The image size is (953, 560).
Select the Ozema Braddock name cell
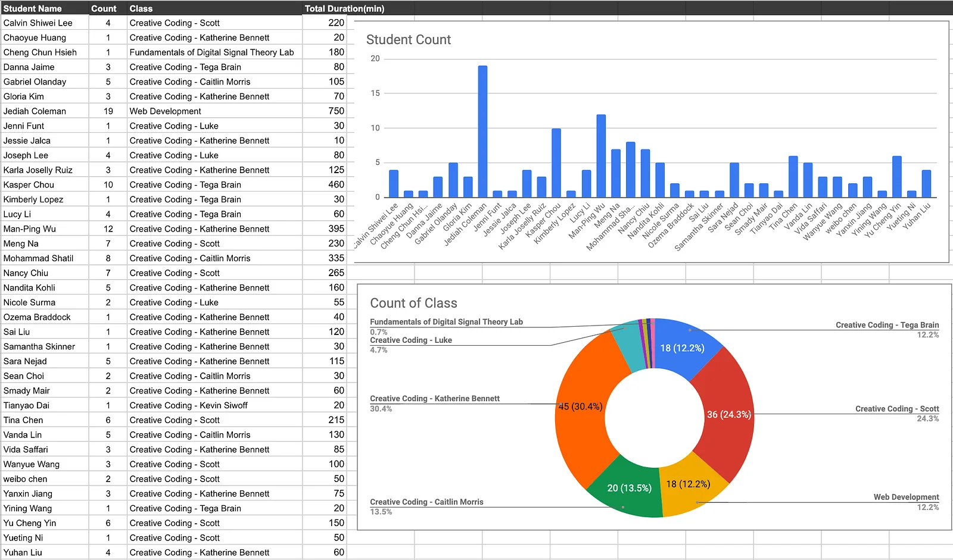point(45,317)
